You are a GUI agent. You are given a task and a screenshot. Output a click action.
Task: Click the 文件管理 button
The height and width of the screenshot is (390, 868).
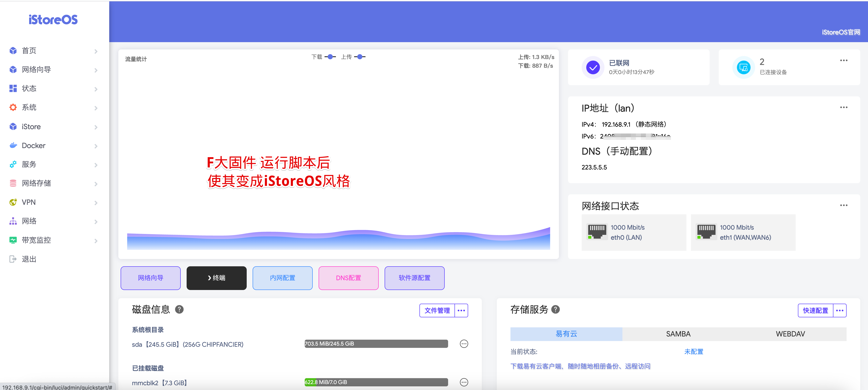click(x=437, y=310)
